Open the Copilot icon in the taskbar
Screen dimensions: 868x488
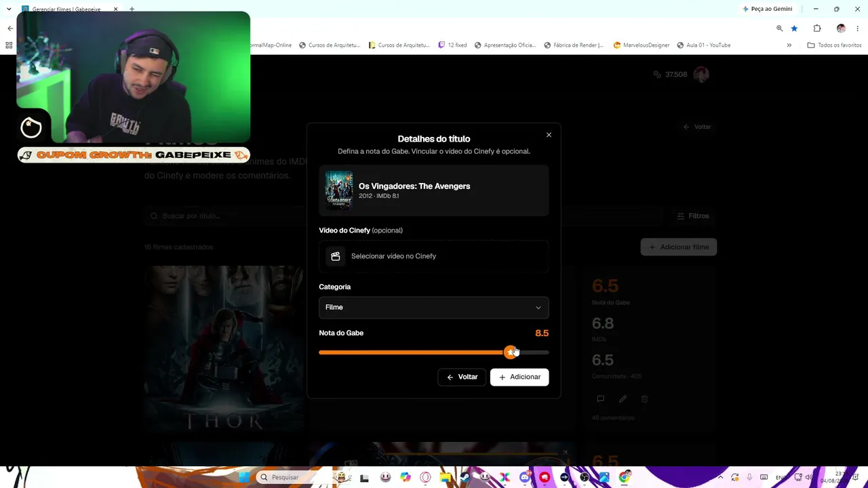[406, 477]
